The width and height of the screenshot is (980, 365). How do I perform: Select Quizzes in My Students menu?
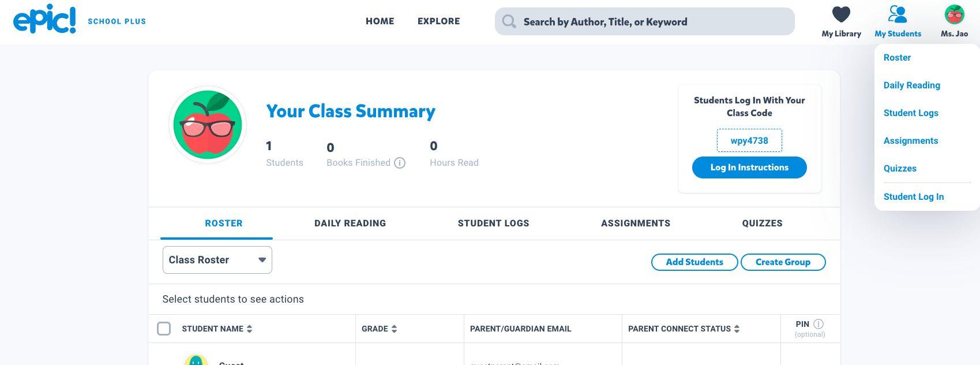tap(900, 169)
